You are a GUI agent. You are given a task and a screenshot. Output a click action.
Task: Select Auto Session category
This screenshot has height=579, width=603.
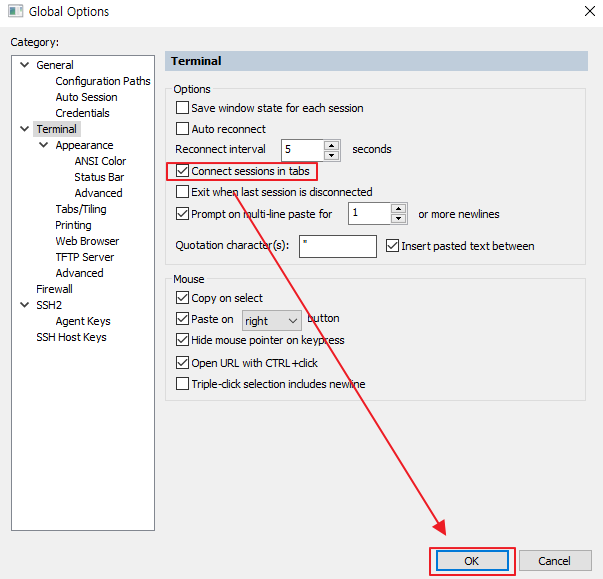[x=86, y=97]
